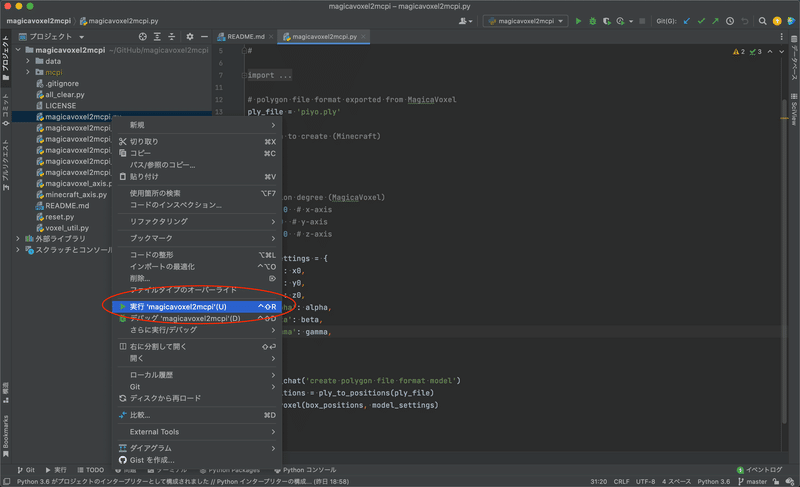Image resolution: width=800 pixels, height=487 pixels.
Task: Choose Gist を作成... from the menu
Action: click(x=197, y=460)
